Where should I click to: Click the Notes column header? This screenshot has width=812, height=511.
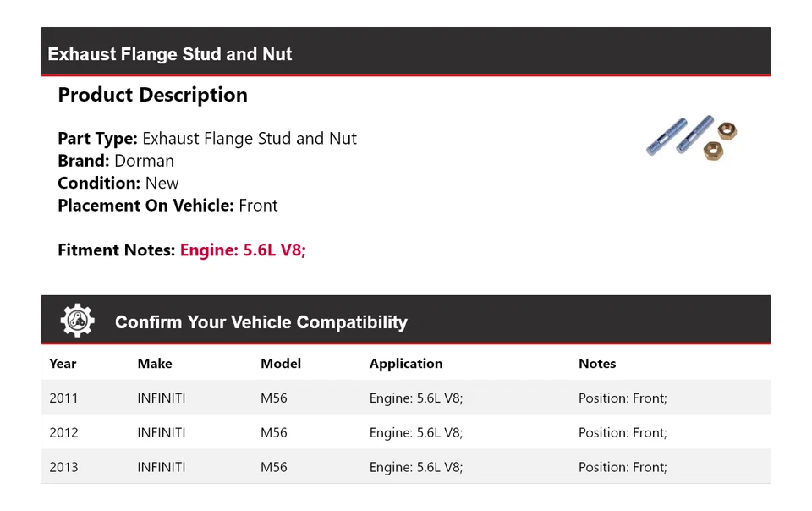tap(597, 364)
